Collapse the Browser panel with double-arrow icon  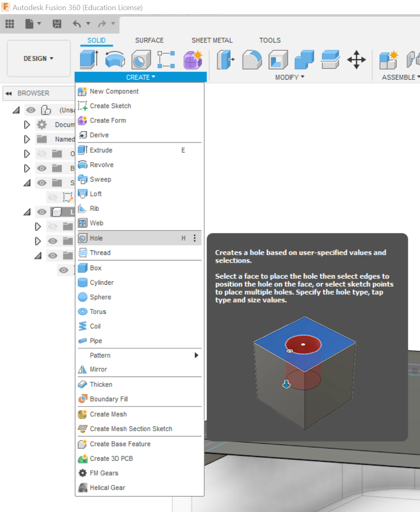point(8,93)
